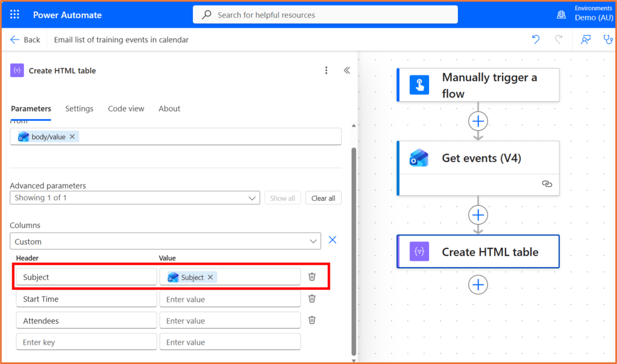Delete the Start Time column row

[312, 299]
